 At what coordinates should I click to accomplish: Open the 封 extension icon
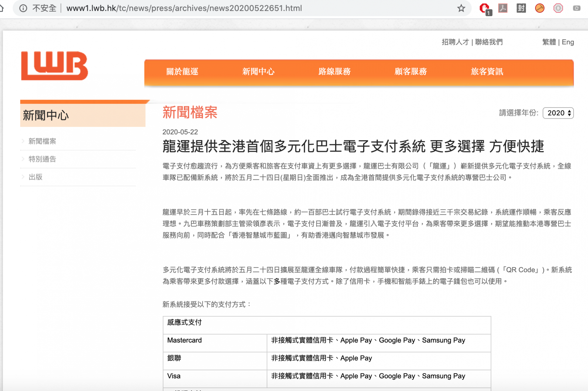[x=521, y=8]
